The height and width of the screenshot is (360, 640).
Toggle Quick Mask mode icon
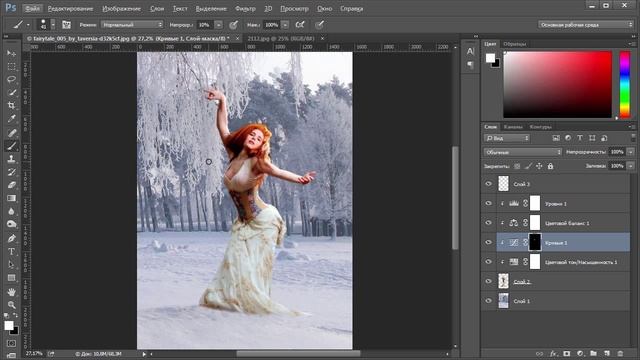point(11,344)
